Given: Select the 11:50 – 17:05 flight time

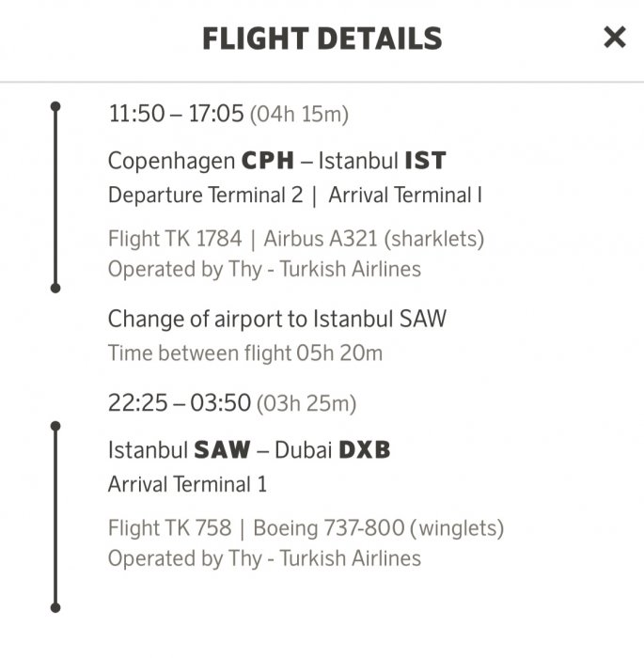Looking at the screenshot, I should point(176,115).
